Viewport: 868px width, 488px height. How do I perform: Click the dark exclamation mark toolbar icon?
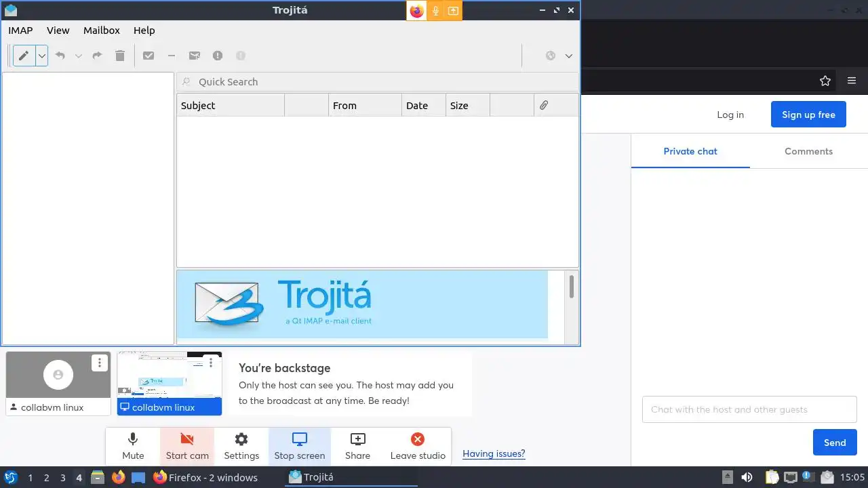click(x=218, y=56)
